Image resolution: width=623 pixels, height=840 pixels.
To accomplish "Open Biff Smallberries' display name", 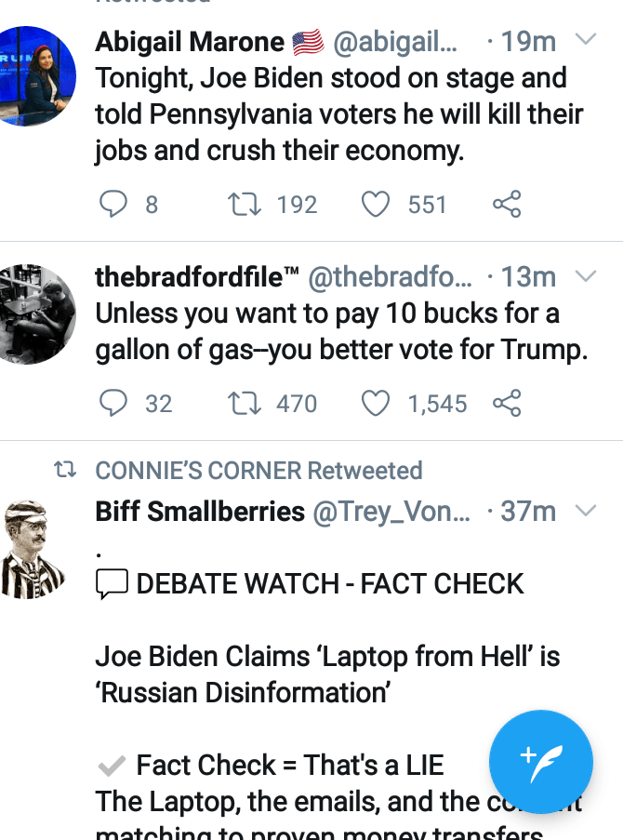I will [x=200, y=511].
